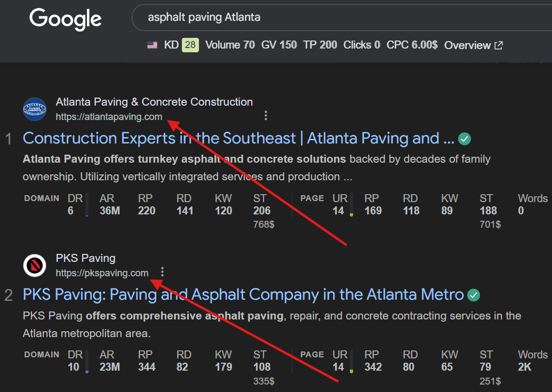The height and width of the screenshot is (392, 552).
Task: Click DR 6 value for atlantapaving.com
Action: [x=71, y=211]
